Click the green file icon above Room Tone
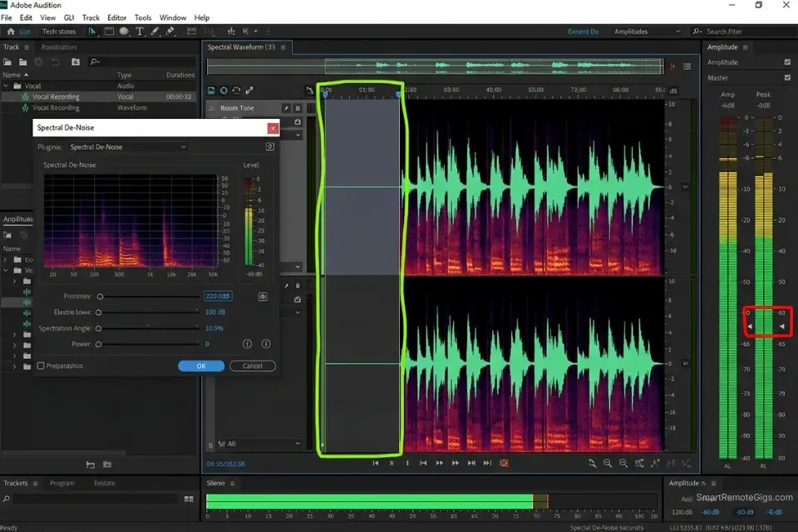The height and width of the screenshot is (532, 798). (x=211, y=91)
